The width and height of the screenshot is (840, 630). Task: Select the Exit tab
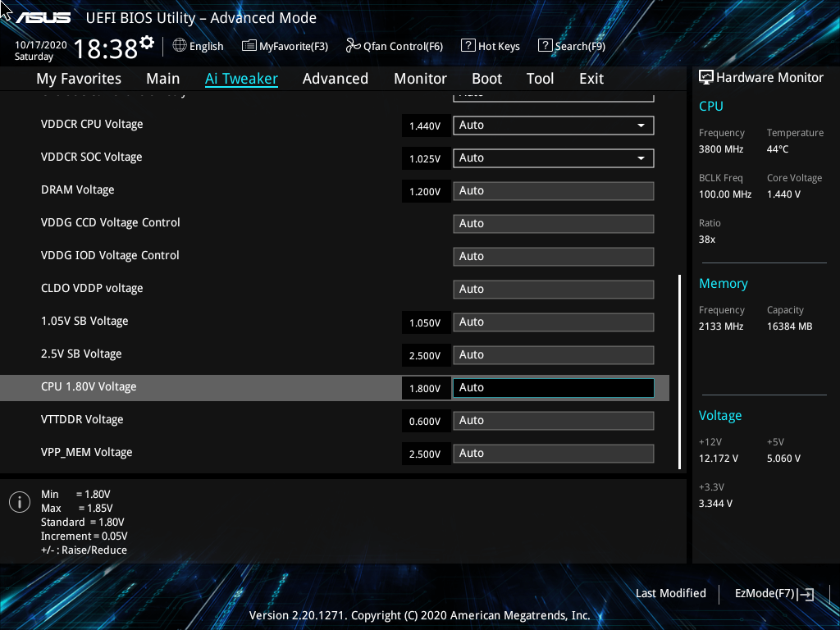click(591, 79)
